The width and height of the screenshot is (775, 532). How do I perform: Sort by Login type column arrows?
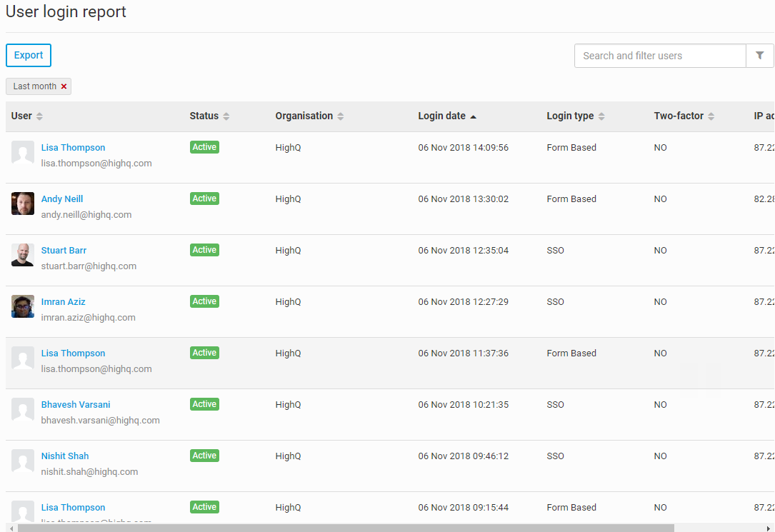click(601, 116)
